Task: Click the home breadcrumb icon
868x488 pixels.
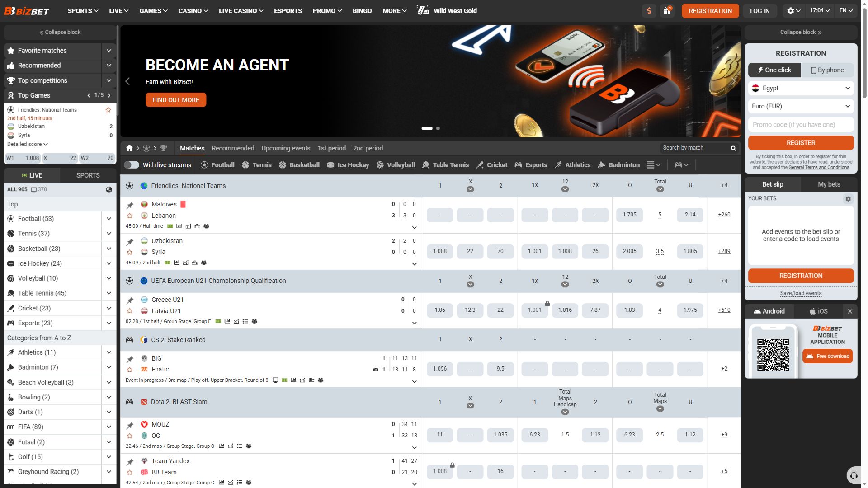Action: tap(129, 148)
